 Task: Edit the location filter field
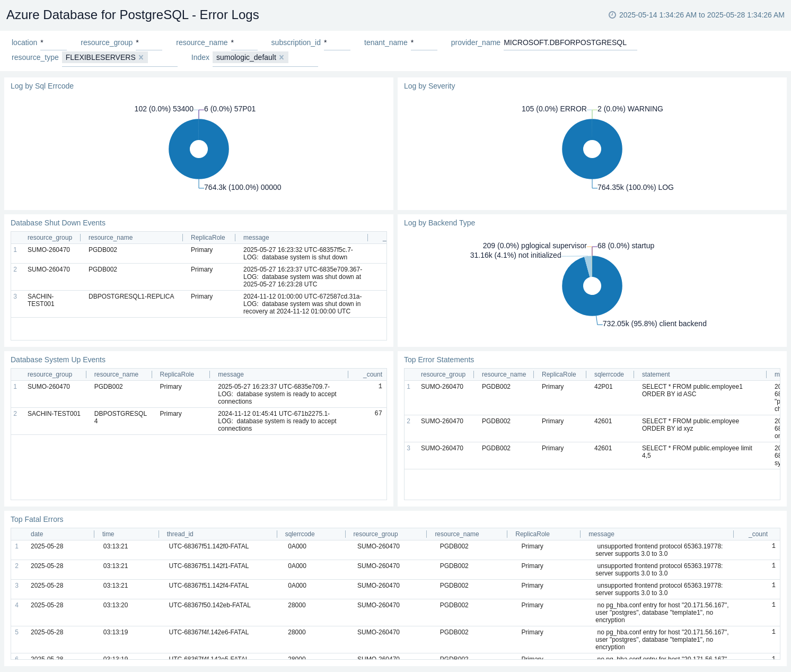tap(53, 42)
